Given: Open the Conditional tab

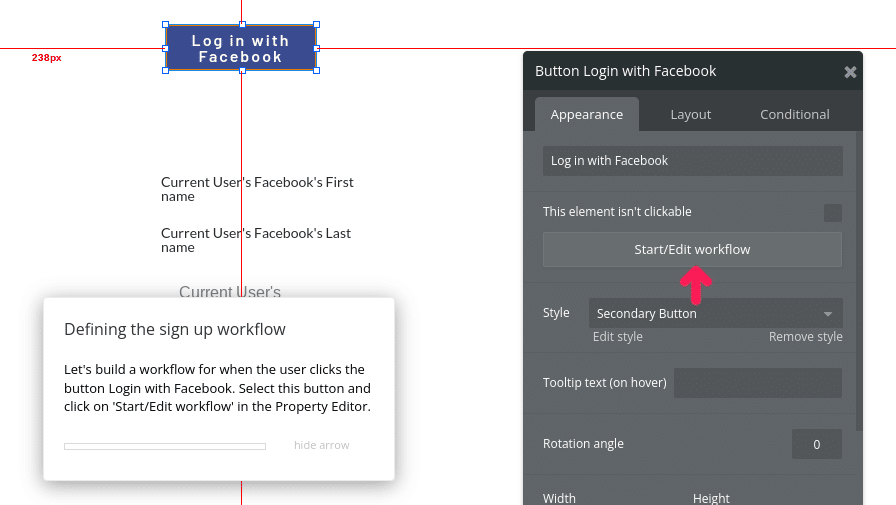Looking at the screenshot, I should [x=794, y=114].
